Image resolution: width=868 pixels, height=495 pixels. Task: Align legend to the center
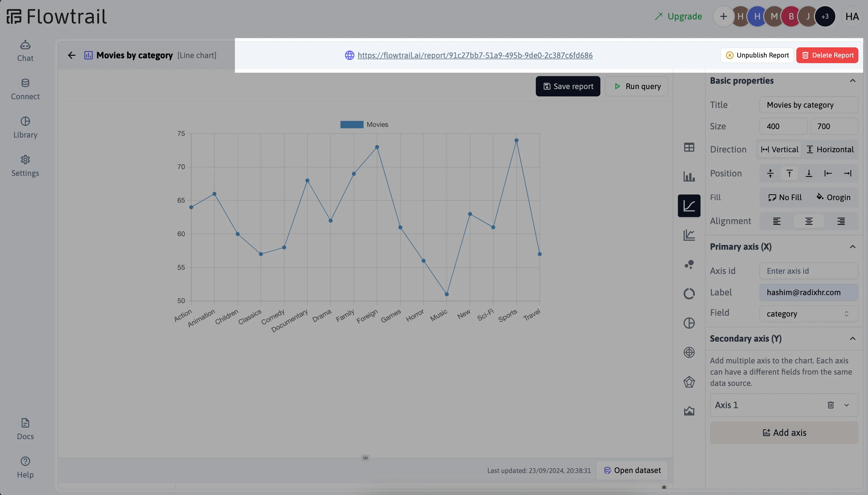(x=809, y=221)
